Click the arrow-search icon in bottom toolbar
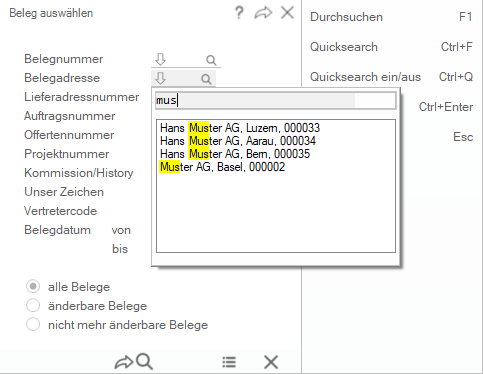Screen dimensions: 483x374 (x=134, y=362)
